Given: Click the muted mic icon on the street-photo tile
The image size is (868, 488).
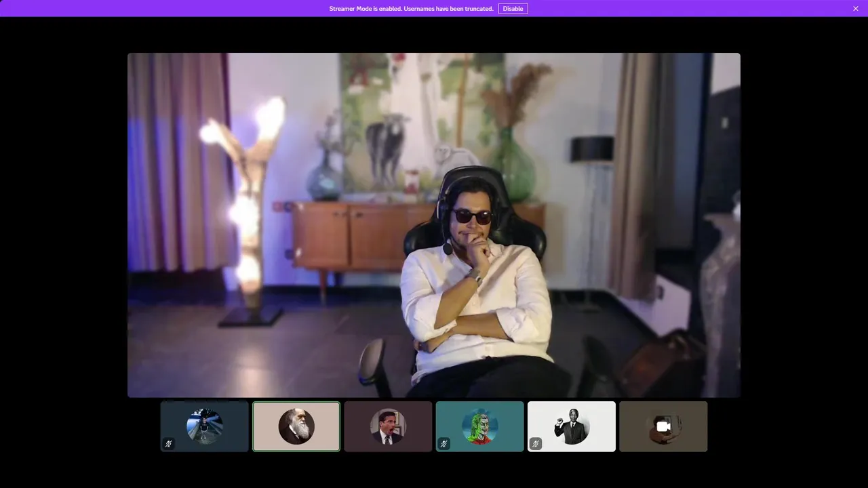Looking at the screenshot, I should coord(169,444).
